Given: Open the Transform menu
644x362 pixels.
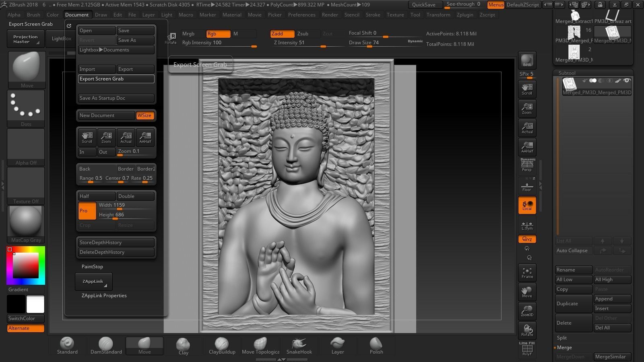Looking at the screenshot, I should pos(438,15).
